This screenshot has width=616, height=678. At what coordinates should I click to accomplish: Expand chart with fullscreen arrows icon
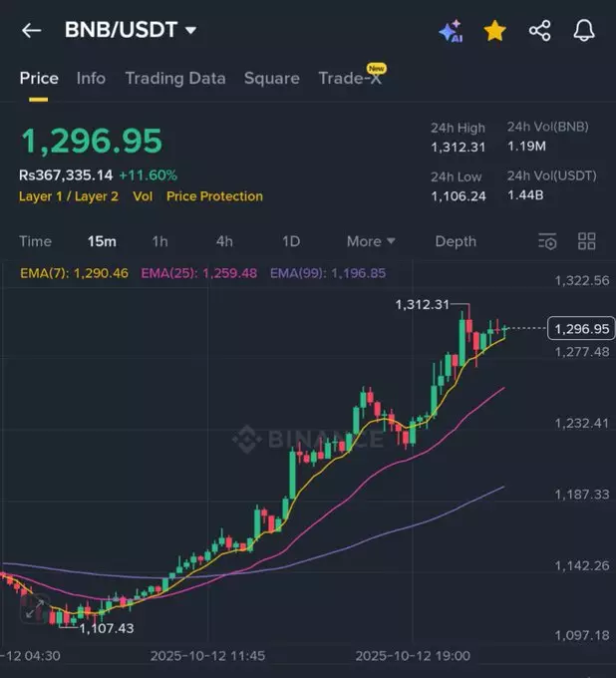33,609
